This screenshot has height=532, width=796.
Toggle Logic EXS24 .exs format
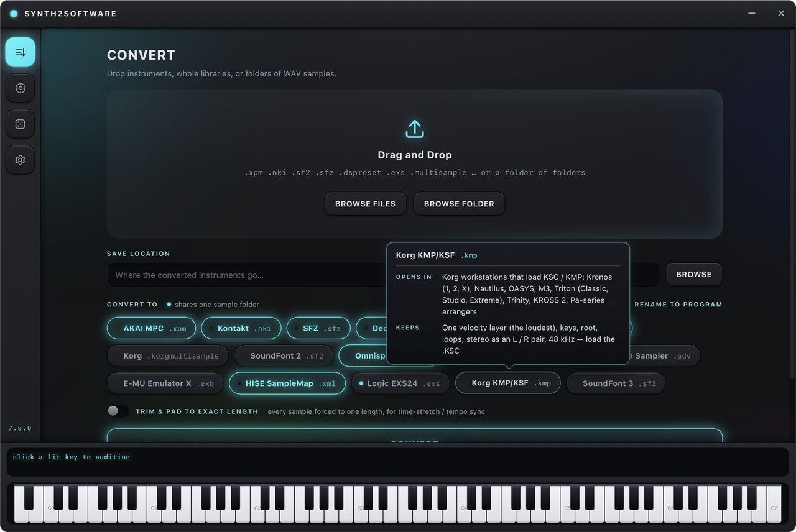pos(400,383)
